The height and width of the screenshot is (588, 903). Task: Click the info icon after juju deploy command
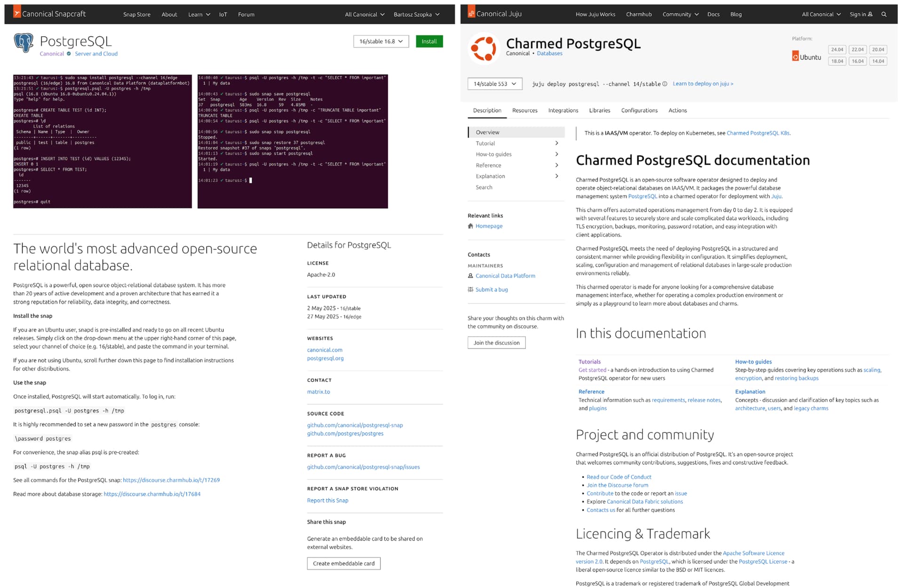tap(665, 84)
